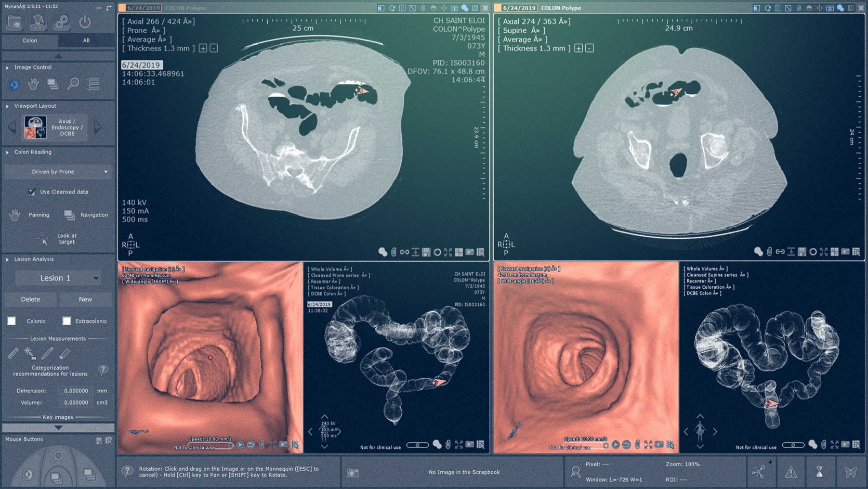Choose the Navigation tool under Colon Reading

(69, 215)
